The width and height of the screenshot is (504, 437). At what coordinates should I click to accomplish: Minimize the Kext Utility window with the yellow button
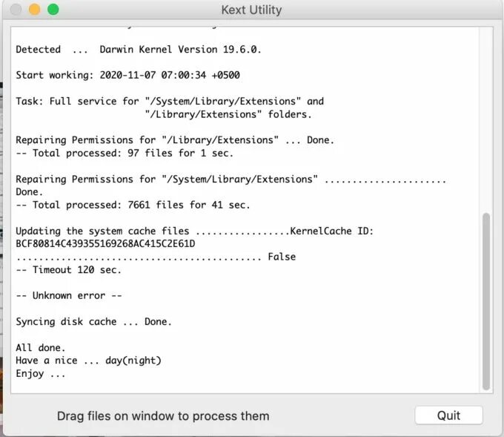pos(34,10)
